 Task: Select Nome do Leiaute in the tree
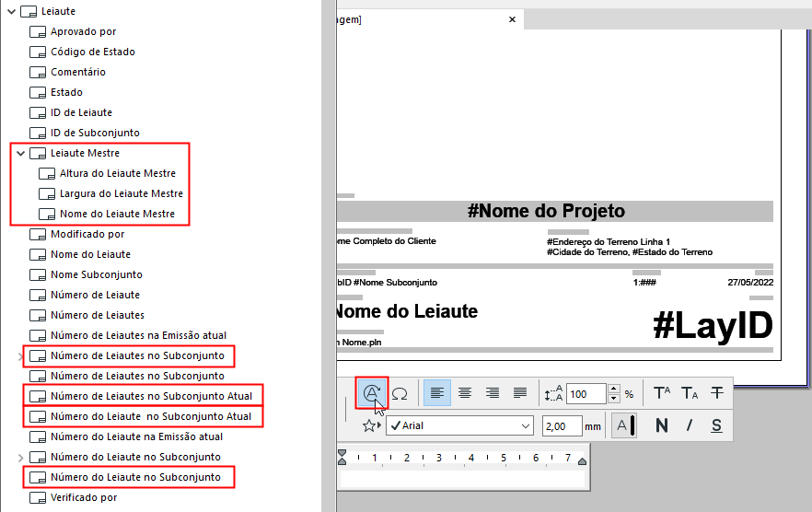90,254
